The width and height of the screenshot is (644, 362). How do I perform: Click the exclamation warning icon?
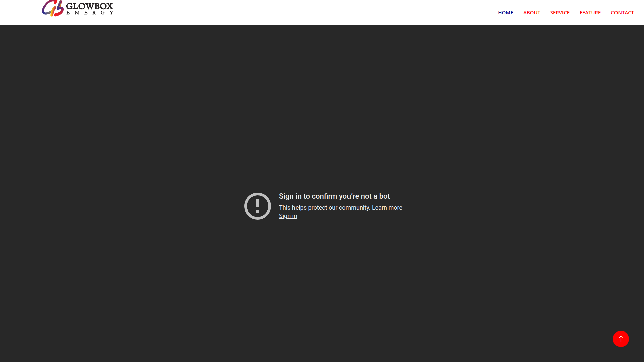[x=258, y=206]
